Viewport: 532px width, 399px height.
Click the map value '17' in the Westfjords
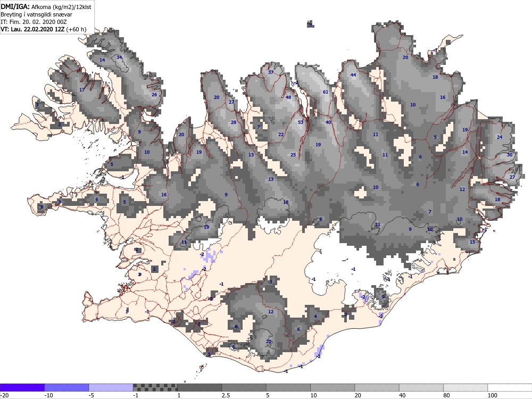pos(82,90)
